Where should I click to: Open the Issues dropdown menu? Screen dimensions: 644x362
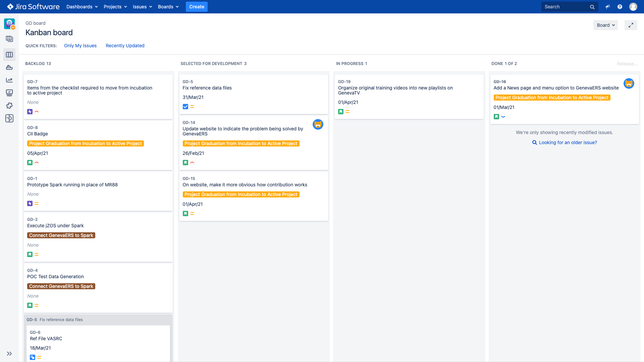[142, 7]
